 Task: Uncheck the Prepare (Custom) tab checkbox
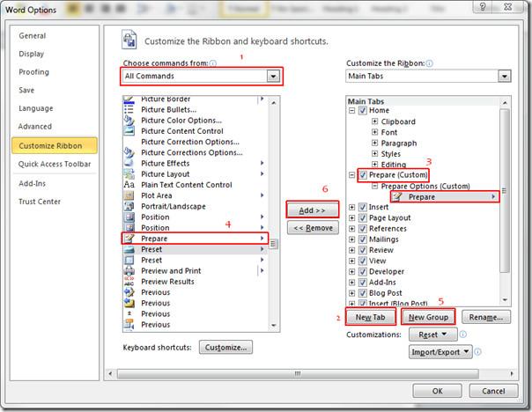[x=363, y=175]
